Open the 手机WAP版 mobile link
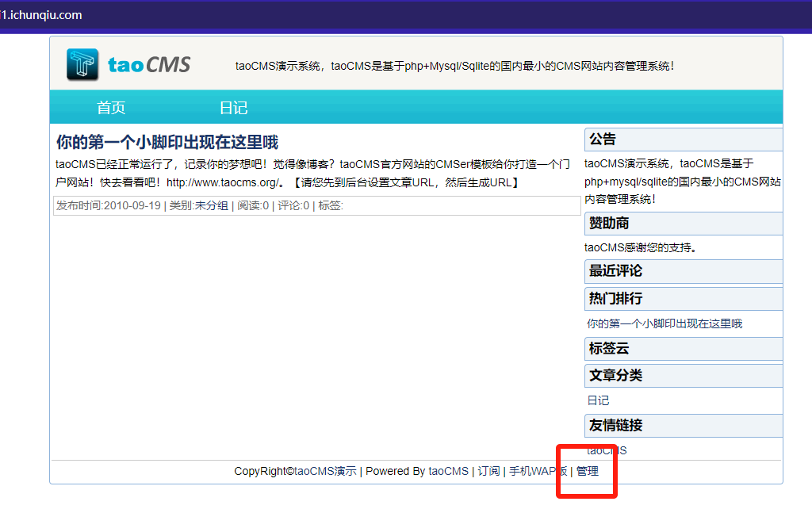This screenshot has width=812, height=532. pos(538,471)
